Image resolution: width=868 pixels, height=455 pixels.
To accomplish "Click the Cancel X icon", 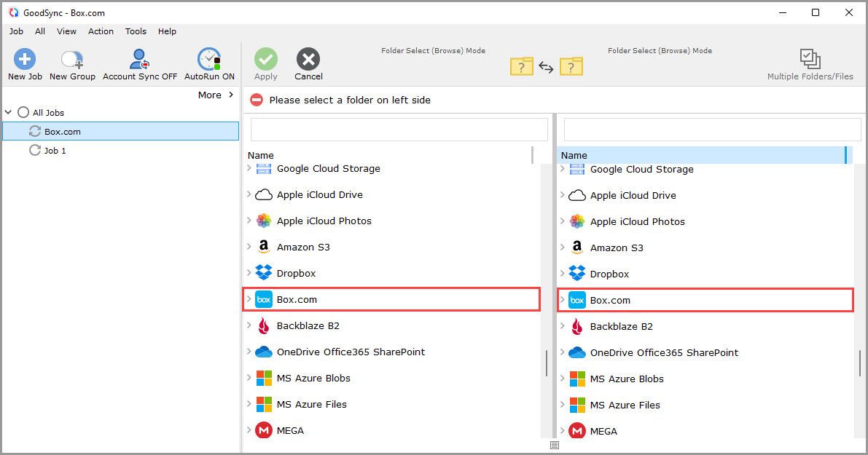I will tap(308, 59).
